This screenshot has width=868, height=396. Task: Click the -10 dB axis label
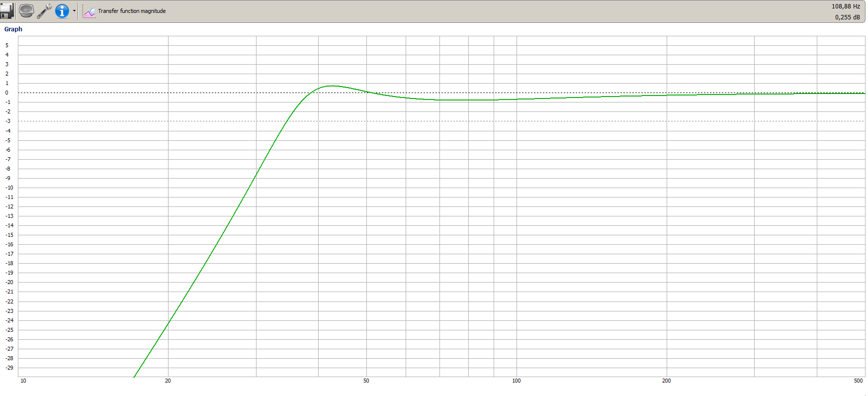pyautogui.click(x=9, y=188)
